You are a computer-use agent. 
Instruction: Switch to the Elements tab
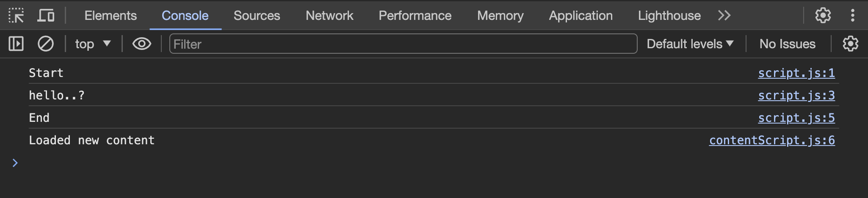point(111,16)
